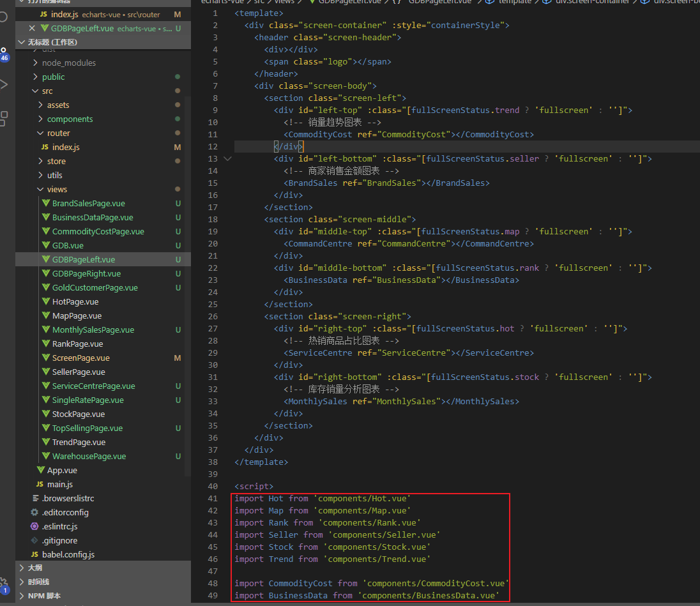This screenshot has height=606, width=700.
Task: Click the gear icon beside .editorconfig
Action: (34, 512)
